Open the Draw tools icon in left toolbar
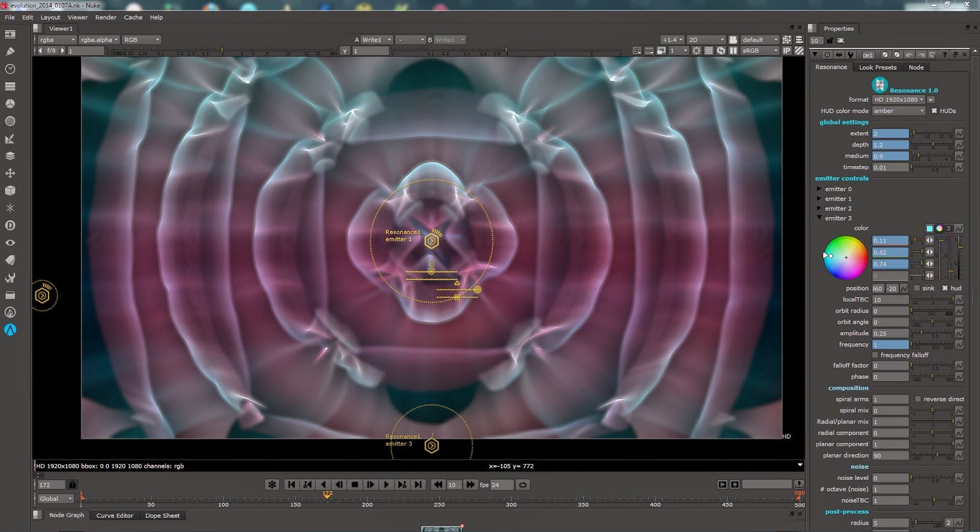 10,51
